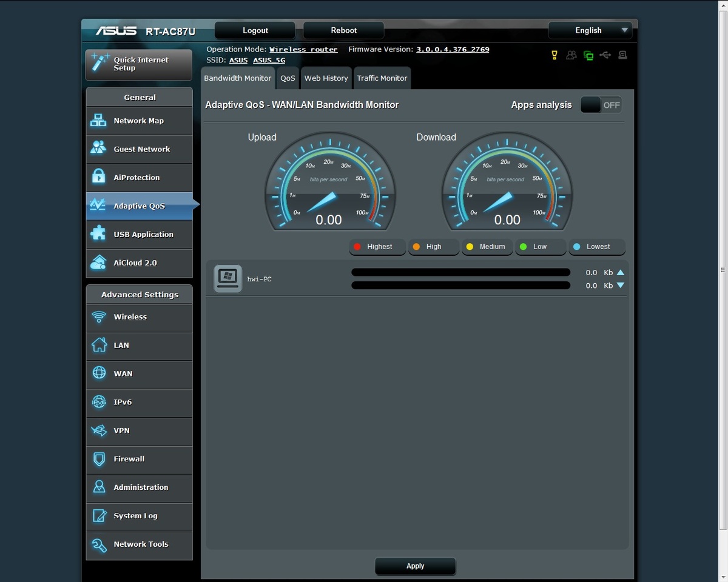
Task: Toggle the Apps analysis switch on
Action: tap(601, 105)
